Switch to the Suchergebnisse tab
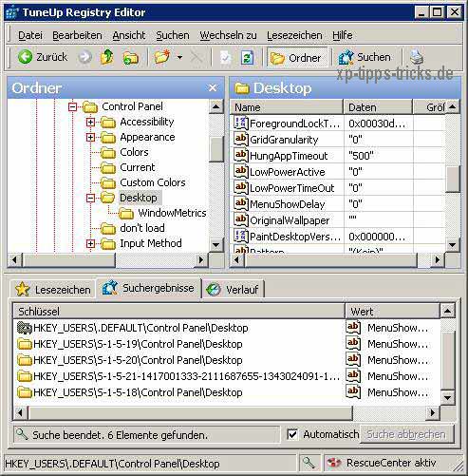 (x=148, y=288)
